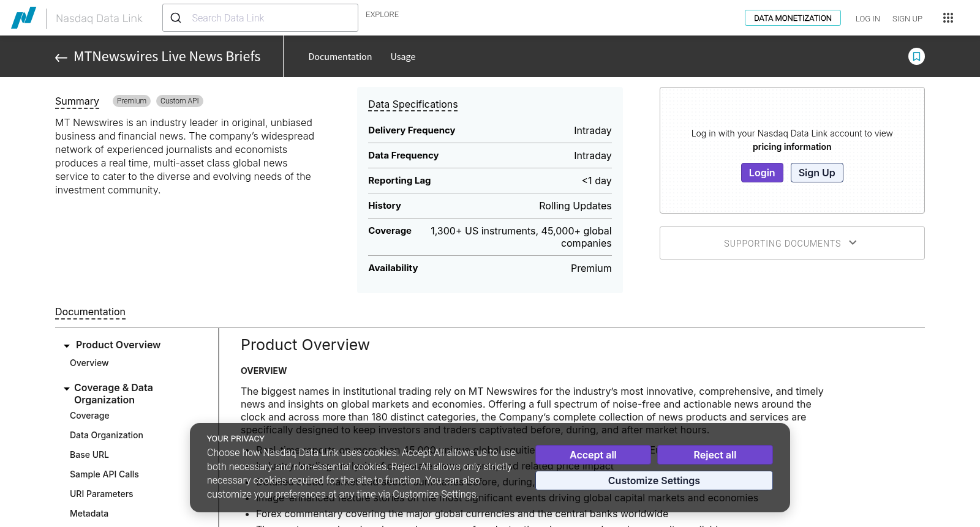The image size is (980, 527).
Task: Open the Documentation tab in header
Action: [x=340, y=56]
